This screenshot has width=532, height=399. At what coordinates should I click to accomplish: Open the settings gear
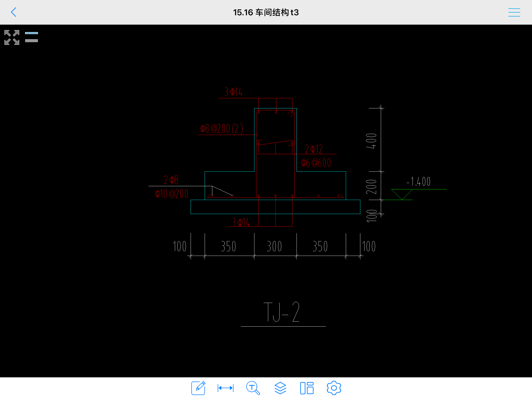(x=334, y=388)
